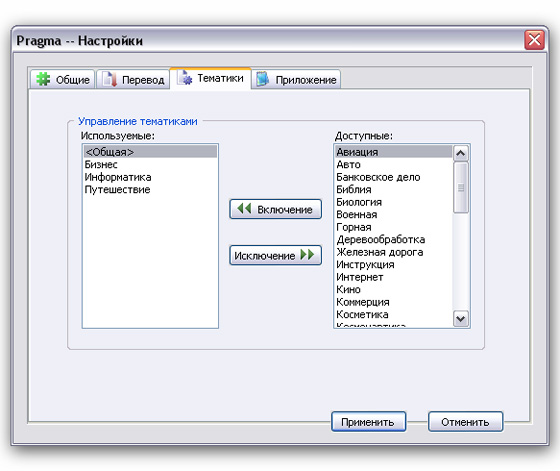
Task: Select Деревообработка in the Доступные list
Action: point(394,239)
